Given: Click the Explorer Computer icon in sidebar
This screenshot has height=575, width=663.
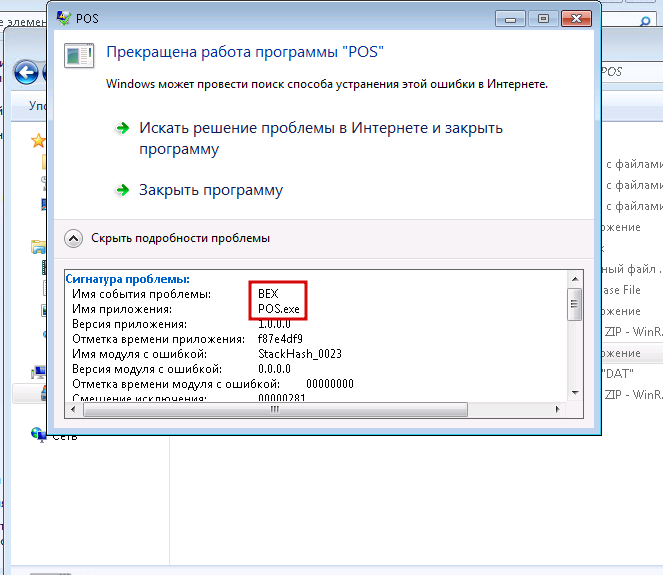Looking at the screenshot, I should tap(38, 372).
